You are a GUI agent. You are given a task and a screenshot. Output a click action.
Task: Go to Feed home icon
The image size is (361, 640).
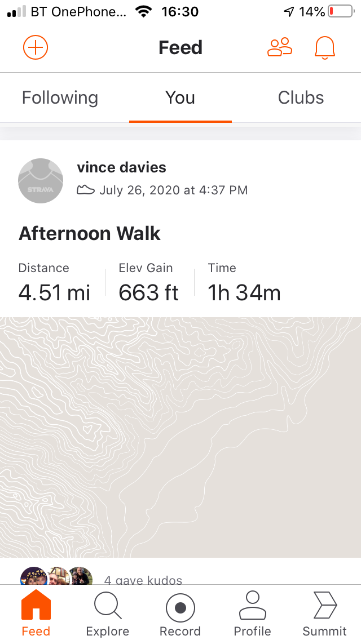pos(36,605)
